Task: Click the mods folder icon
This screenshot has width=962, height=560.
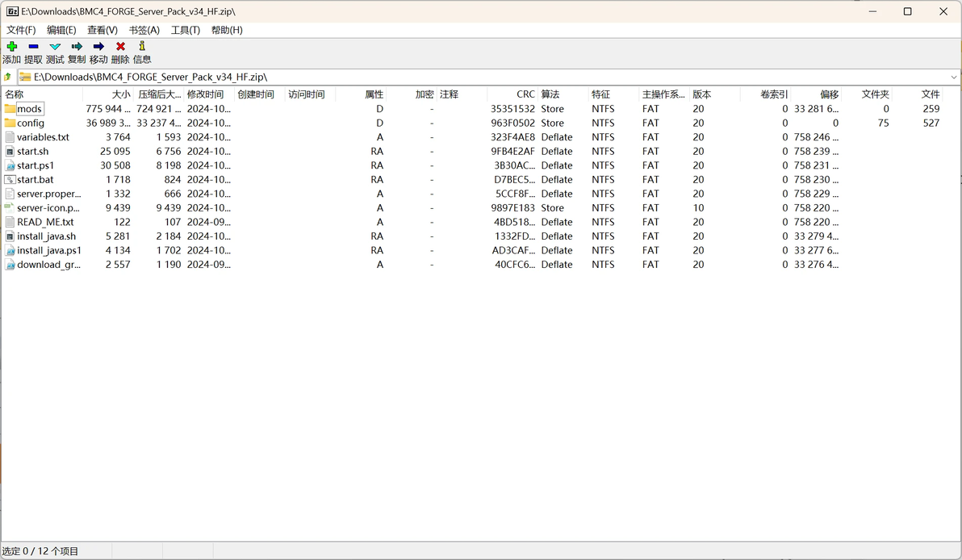Action: [x=10, y=109]
